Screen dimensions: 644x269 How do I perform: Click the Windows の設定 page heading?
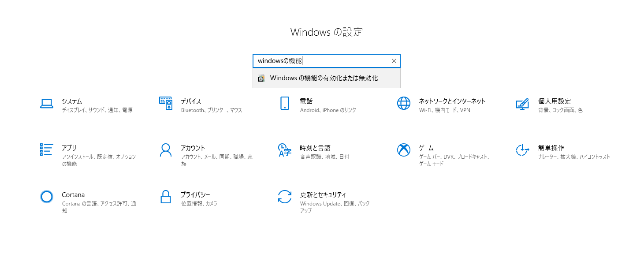(327, 32)
